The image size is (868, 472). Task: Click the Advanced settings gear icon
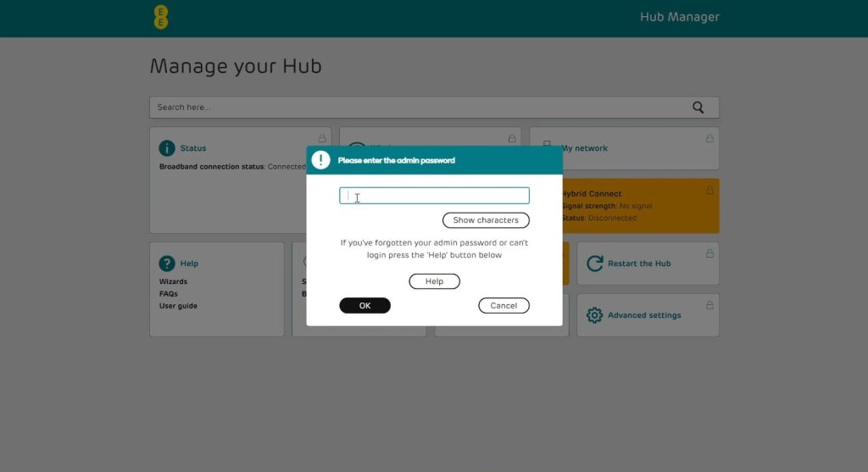pos(594,315)
